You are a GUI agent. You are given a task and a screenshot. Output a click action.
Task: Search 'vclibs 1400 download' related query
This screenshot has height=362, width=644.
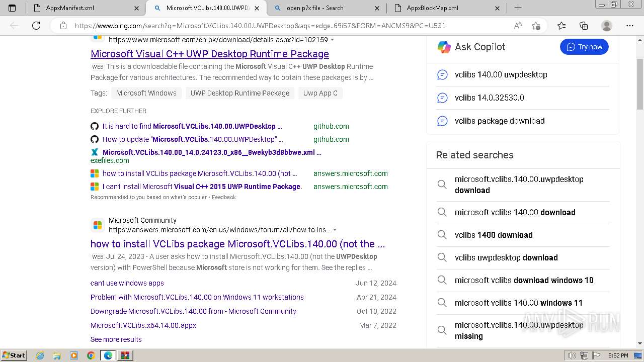[523, 235]
